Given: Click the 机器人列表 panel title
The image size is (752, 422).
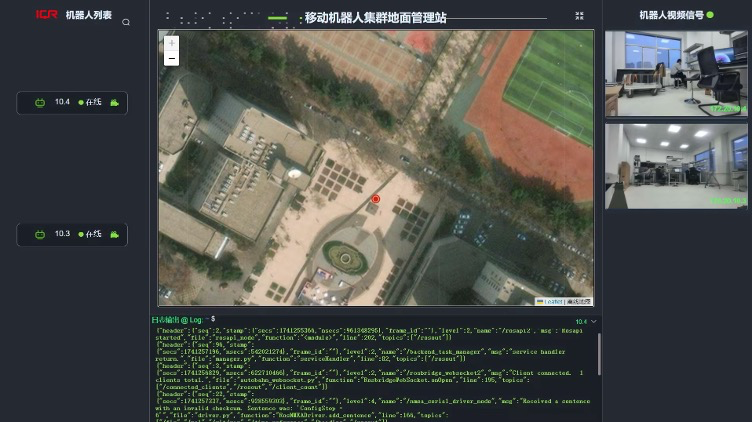Looking at the screenshot, I should coord(88,15).
